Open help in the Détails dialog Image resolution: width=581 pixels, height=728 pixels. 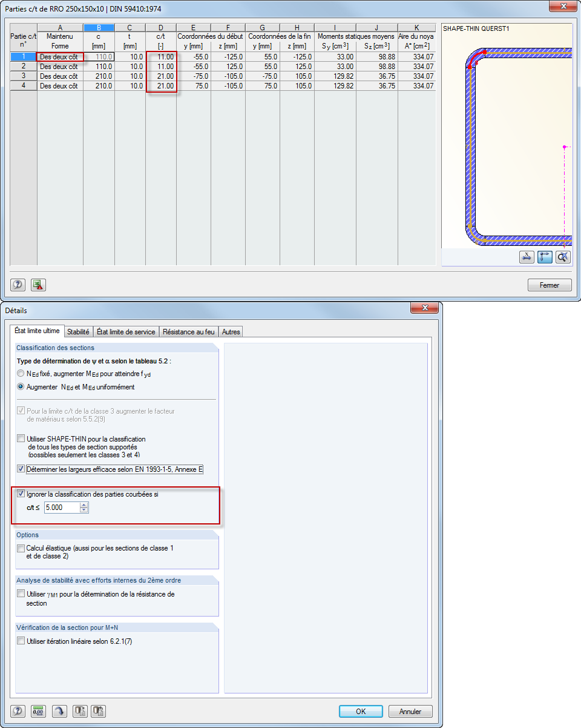18,711
